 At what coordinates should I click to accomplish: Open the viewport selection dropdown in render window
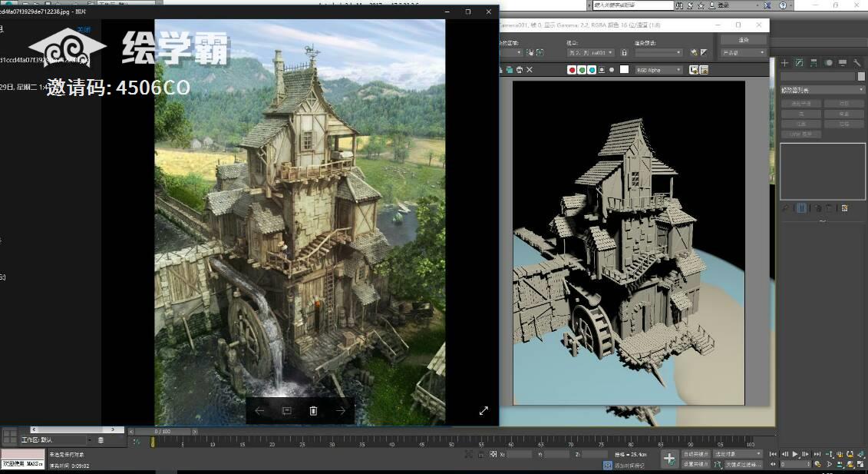click(590, 53)
